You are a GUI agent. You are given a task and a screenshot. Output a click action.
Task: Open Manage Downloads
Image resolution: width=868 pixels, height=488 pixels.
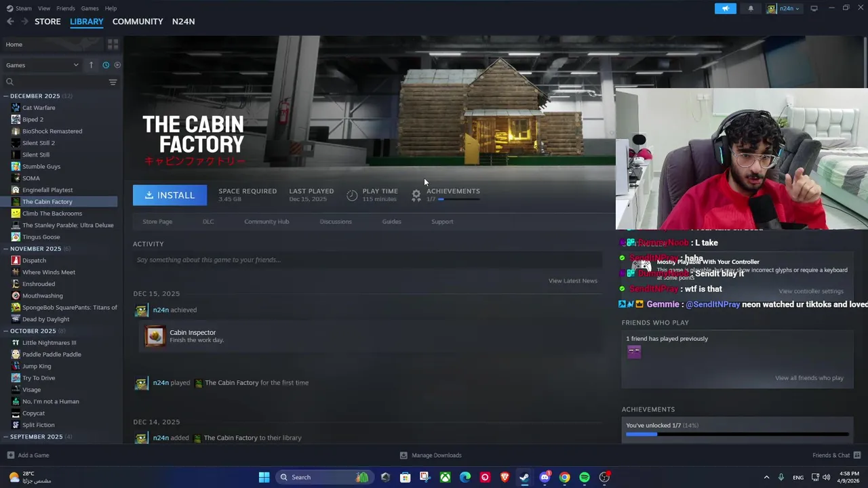coord(431,455)
